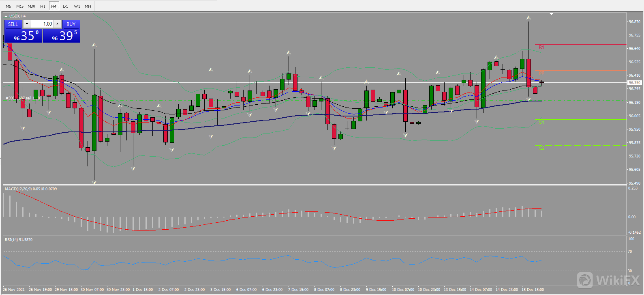Switch chart to M5 timeframe

[x=9, y=6]
